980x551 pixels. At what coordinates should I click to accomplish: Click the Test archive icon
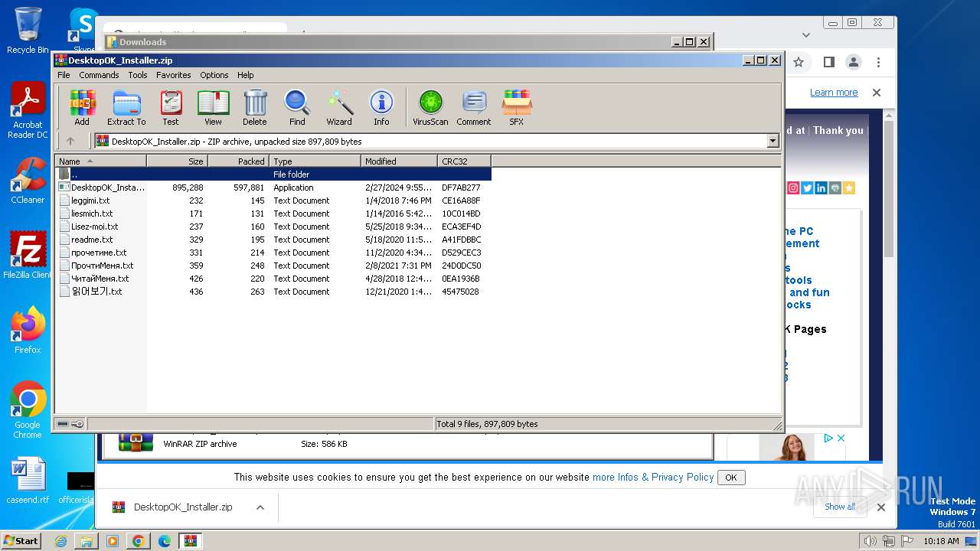pos(171,107)
